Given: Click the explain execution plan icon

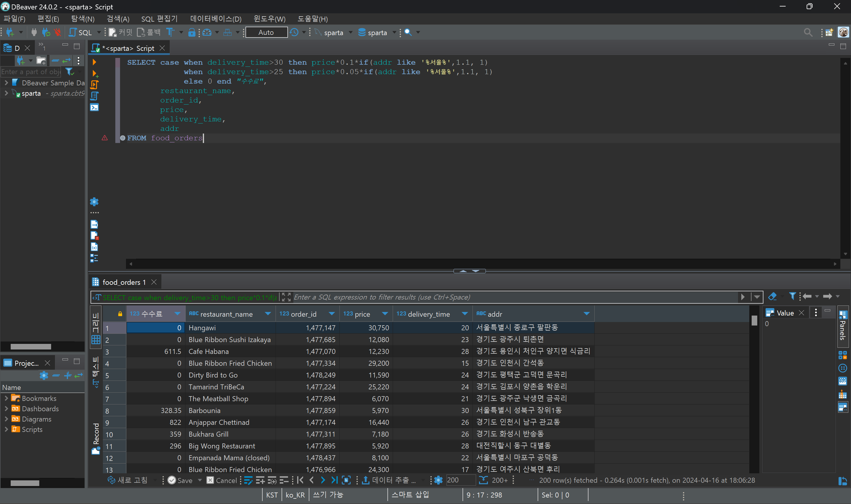Looking at the screenshot, I should (95, 96).
